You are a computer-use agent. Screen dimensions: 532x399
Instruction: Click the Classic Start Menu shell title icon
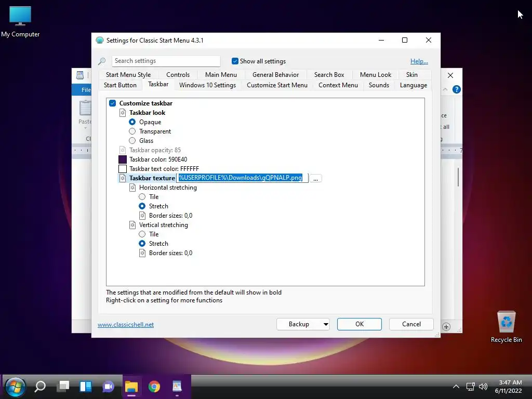(99, 40)
